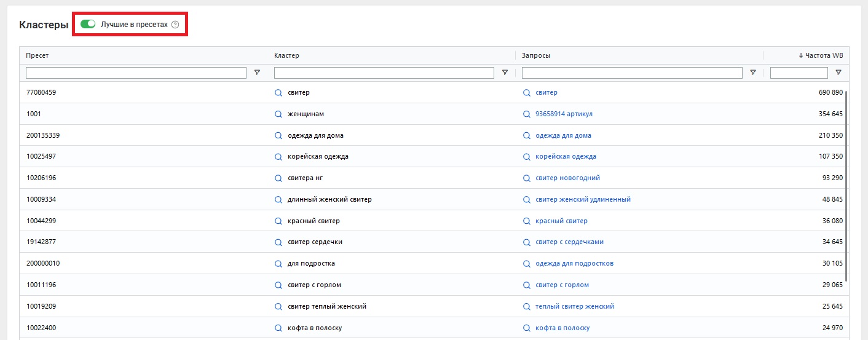868x340 pixels.
Task: Click the Кластер filter input field
Action: [384, 73]
